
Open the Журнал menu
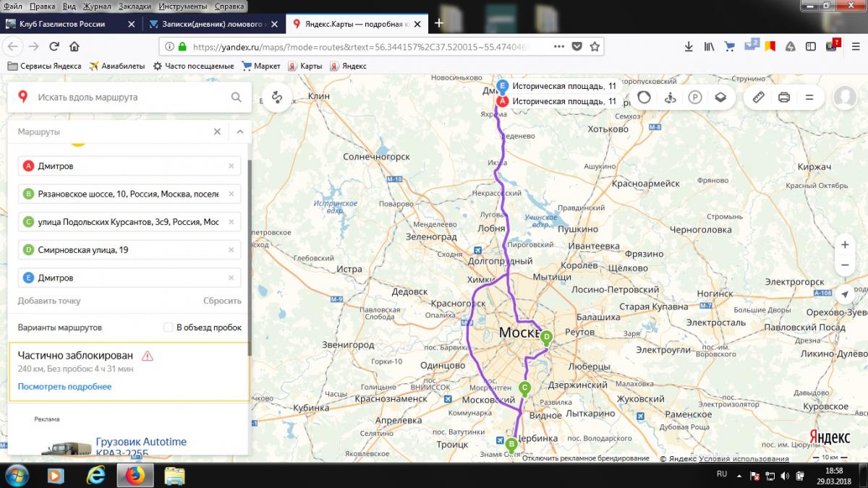tap(98, 5)
